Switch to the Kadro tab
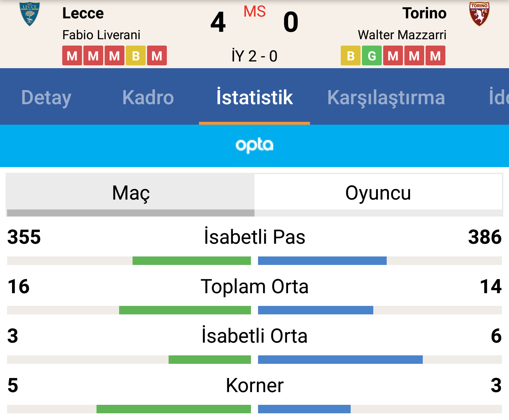The height and width of the screenshot is (420, 509). [x=148, y=97]
